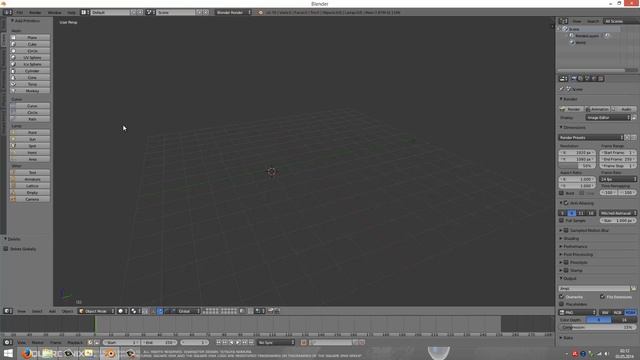Image resolution: width=640 pixels, height=360 pixels.
Task: Add a Cylinder mesh primitive
Action: [x=30, y=71]
